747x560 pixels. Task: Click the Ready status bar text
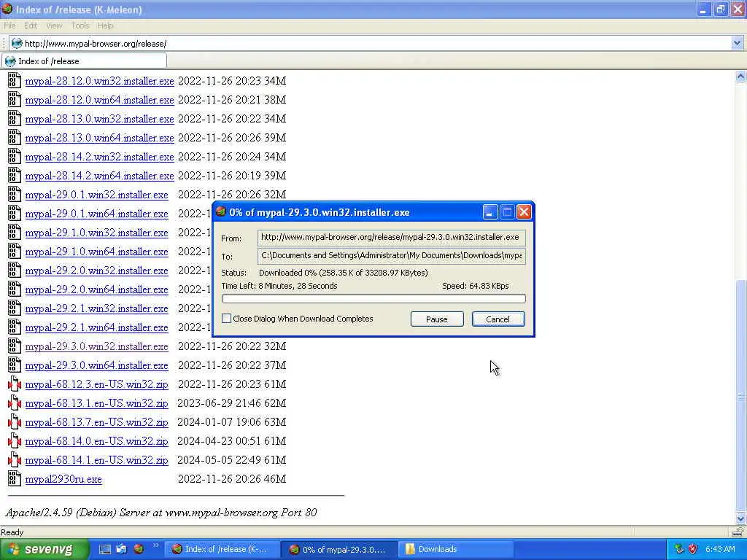click(12, 532)
